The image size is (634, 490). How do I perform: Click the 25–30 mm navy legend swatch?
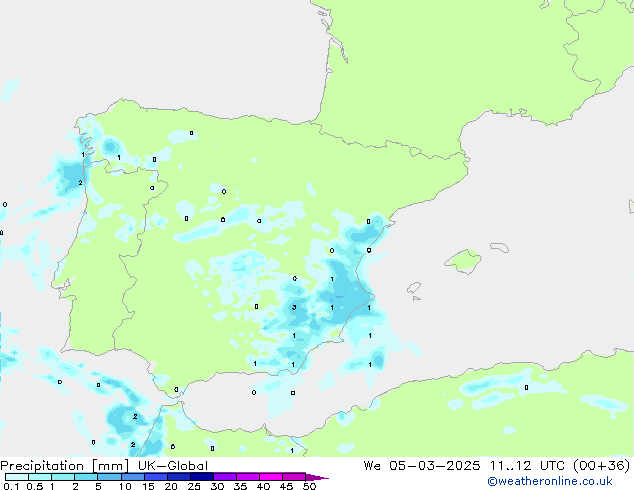click(201, 477)
